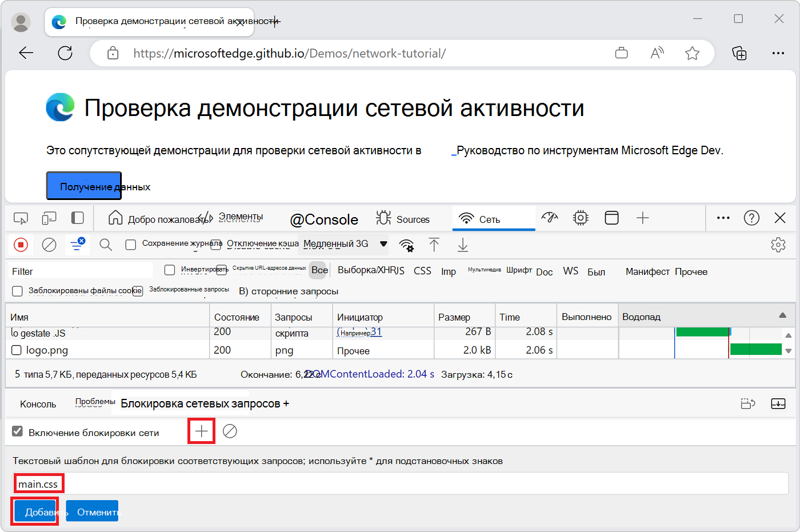Click the Получение данных button

pyautogui.click(x=83, y=186)
